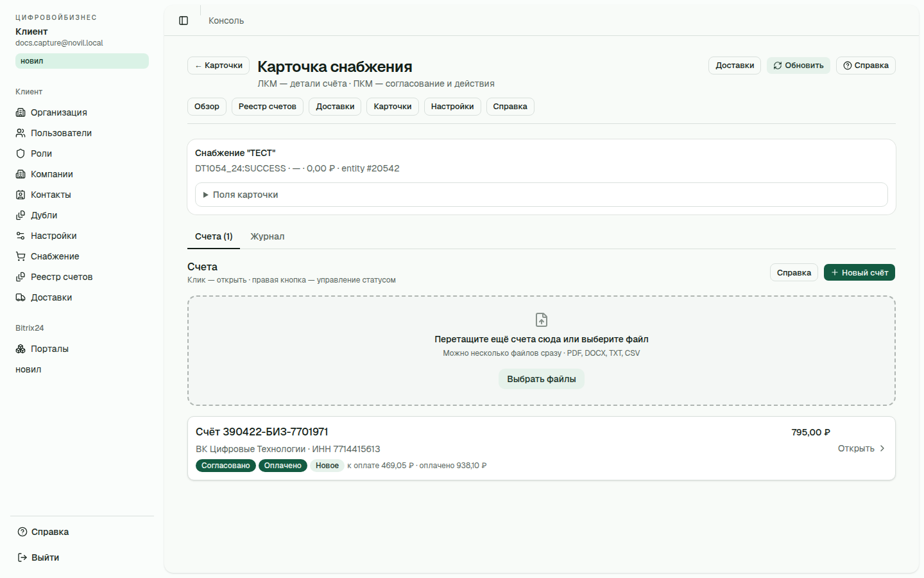
Task: Click the Контакты contact icon
Action: coord(21,195)
